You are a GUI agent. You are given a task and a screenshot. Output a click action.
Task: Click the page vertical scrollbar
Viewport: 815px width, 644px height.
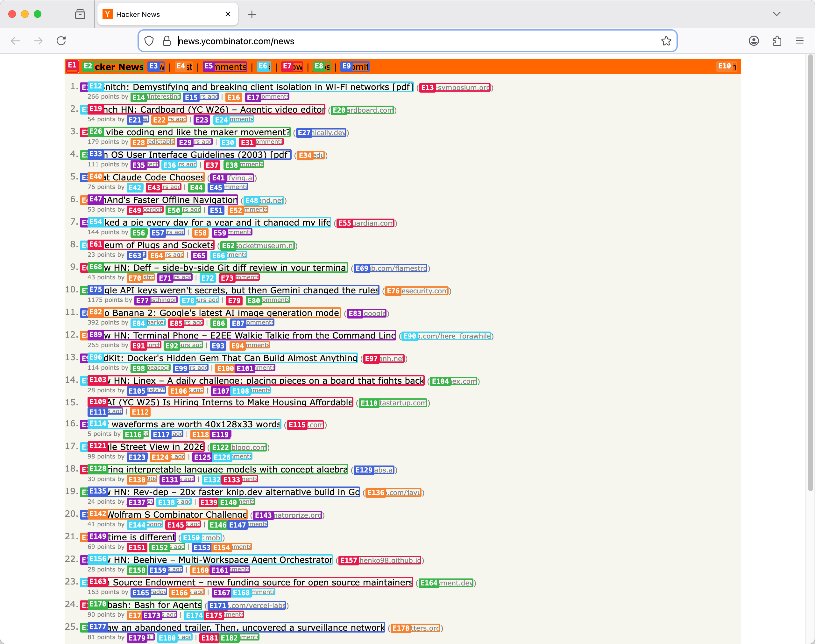point(810,271)
